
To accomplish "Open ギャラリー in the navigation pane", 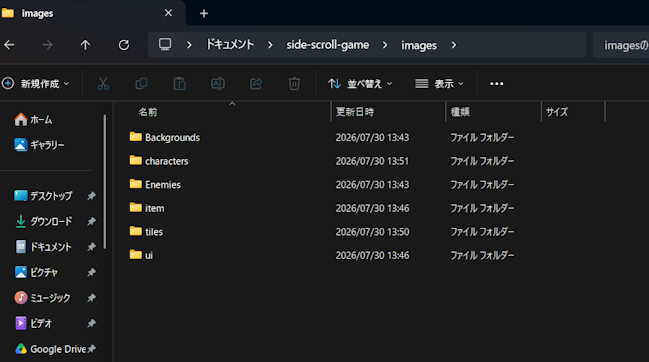I will (39, 145).
